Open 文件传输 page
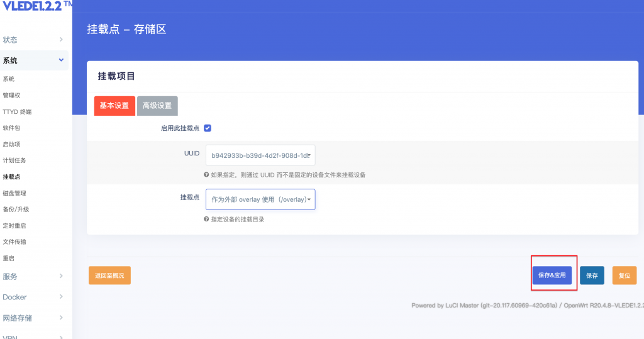 tap(14, 242)
